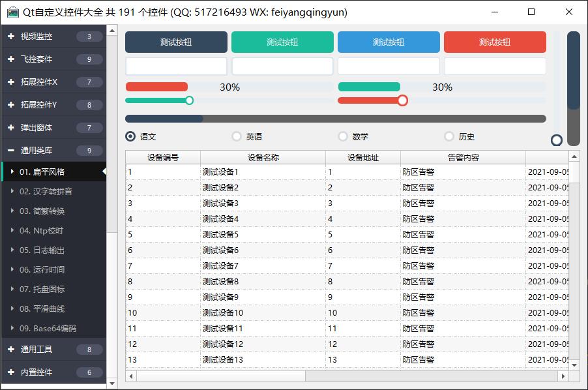Click the count badge 8 beside 通用工具
Screen dimensions: 588x390
[89, 350]
